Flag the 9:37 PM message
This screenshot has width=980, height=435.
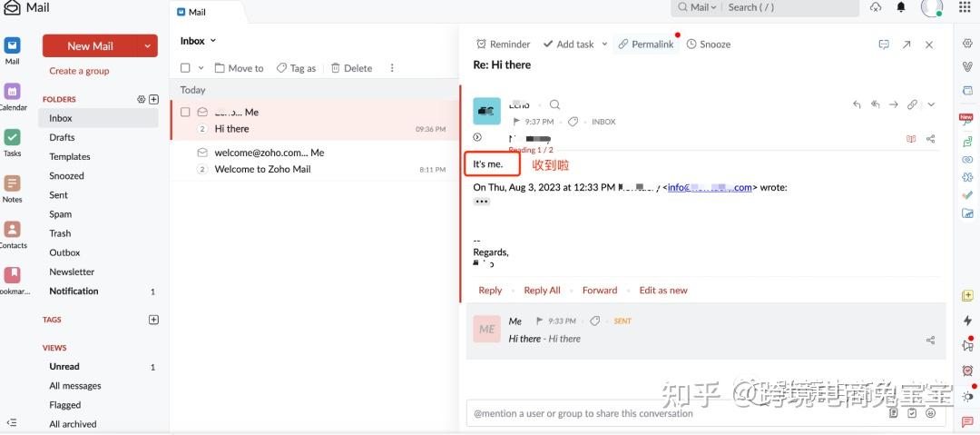pos(516,122)
